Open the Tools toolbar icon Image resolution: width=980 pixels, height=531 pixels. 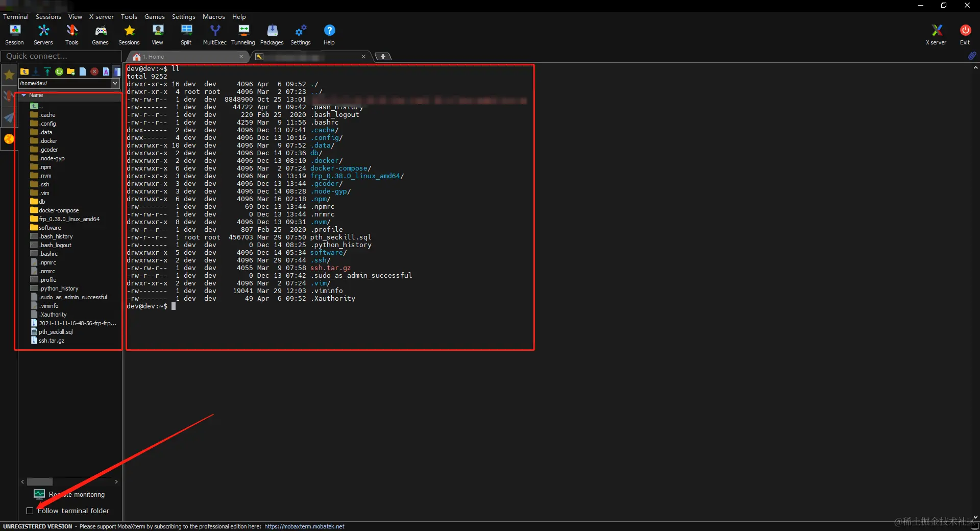72,35
